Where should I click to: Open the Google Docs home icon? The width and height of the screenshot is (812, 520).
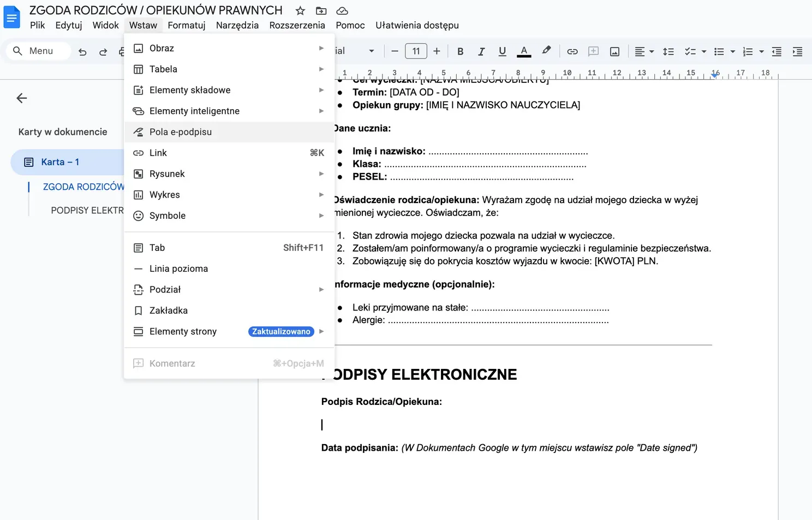tap(11, 17)
